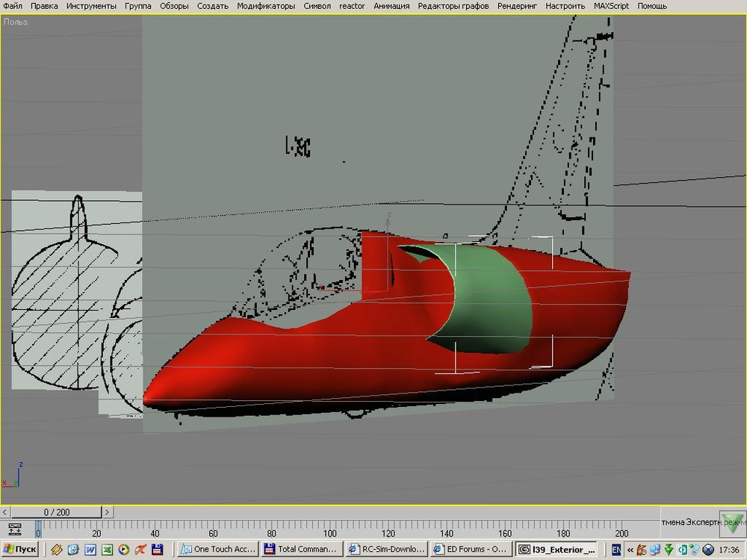Switch to ED Forums browser window
This screenshot has width=747, height=560.
[472, 550]
